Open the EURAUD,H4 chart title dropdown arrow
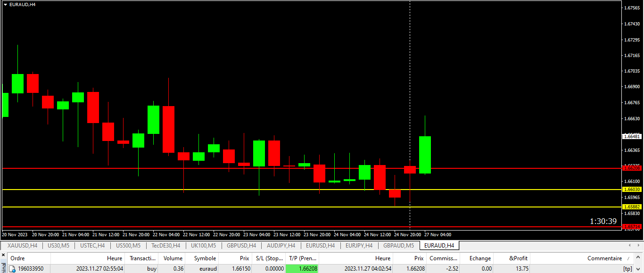Viewport: 644px width, 273px height. (x=5, y=4)
